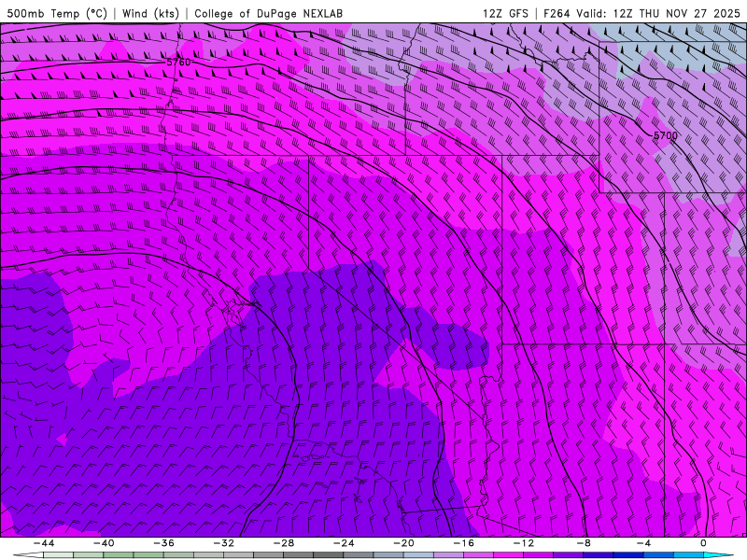Pick the dark gray swatch beneath -24 label
Screen dimensions: 747x560
329,555
